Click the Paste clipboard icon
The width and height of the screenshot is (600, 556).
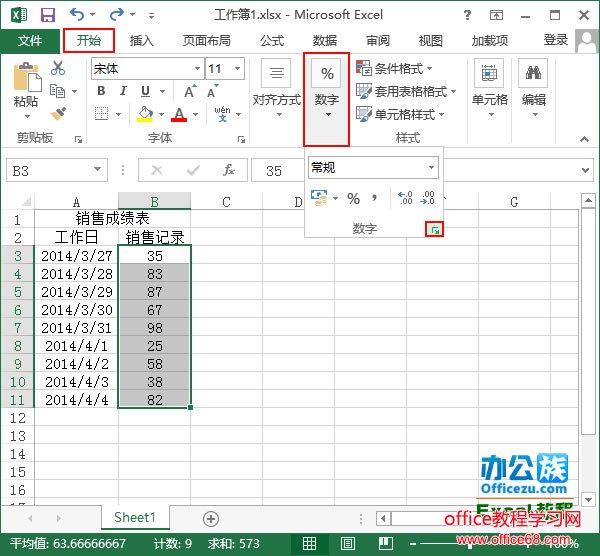point(27,77)
